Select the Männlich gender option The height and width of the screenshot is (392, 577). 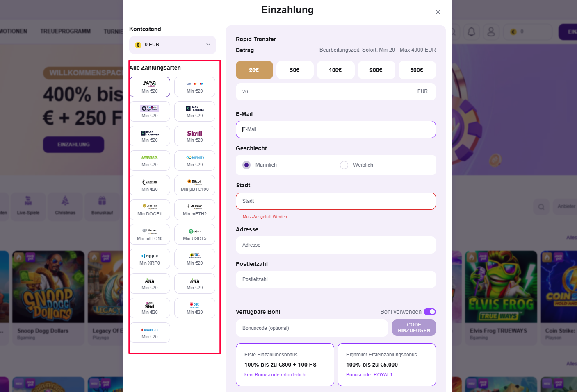pos(246,165)
